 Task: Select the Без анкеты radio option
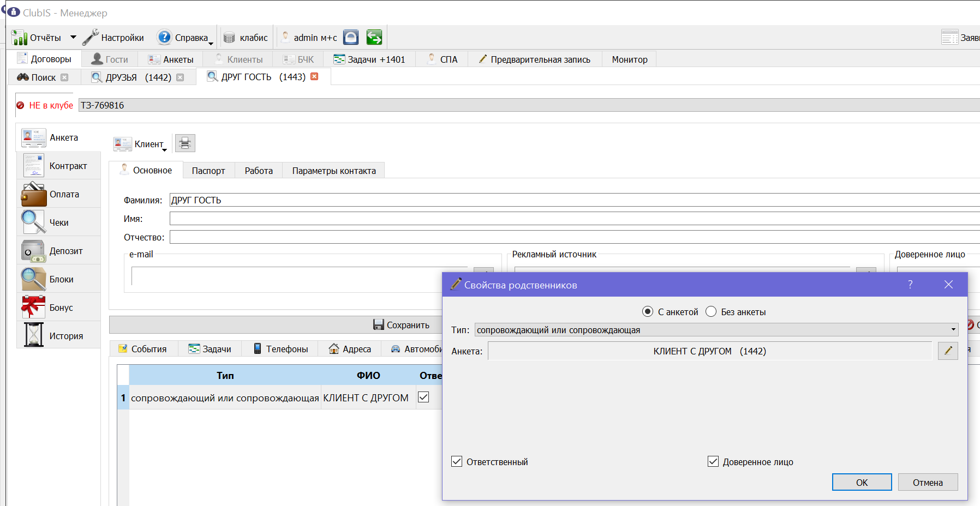click(711, 311)
